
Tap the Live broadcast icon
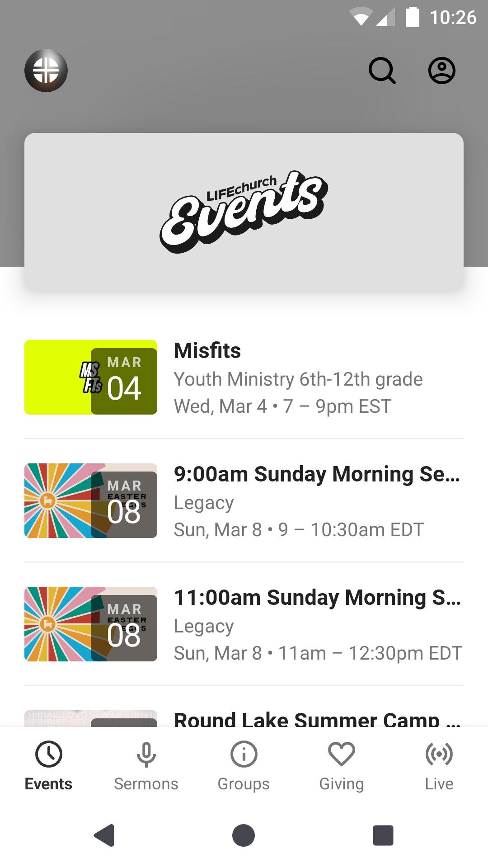click(439, 754)
